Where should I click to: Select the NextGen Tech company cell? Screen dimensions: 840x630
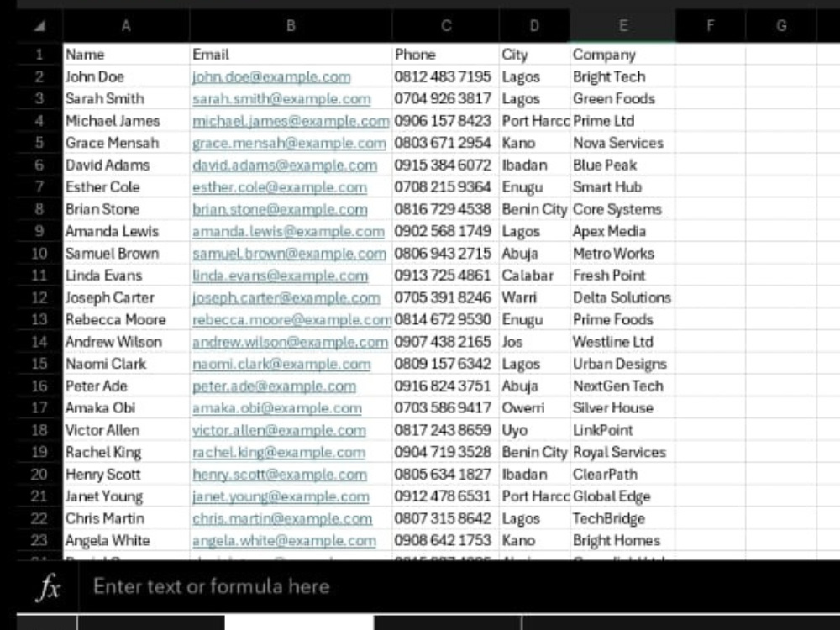[x=622, y=386]
